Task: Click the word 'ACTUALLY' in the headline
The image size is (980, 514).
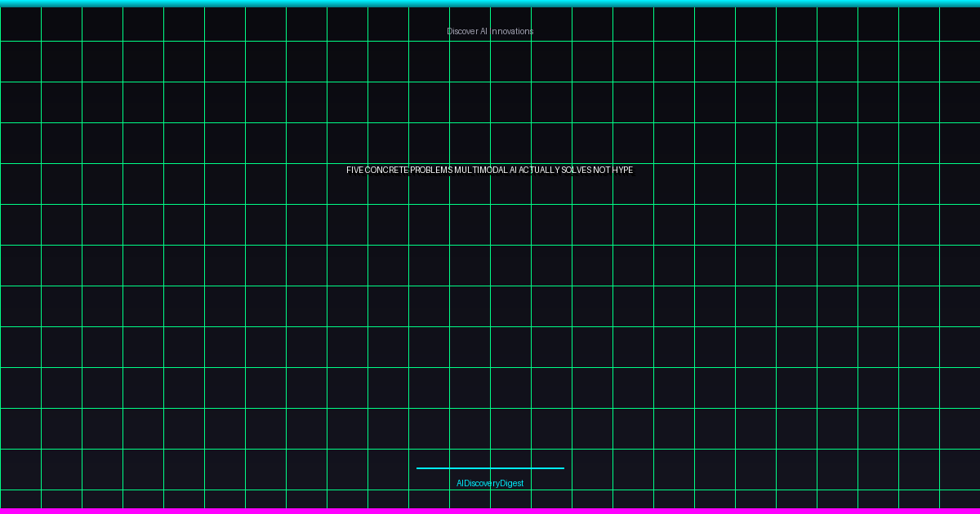Action: 539,171
